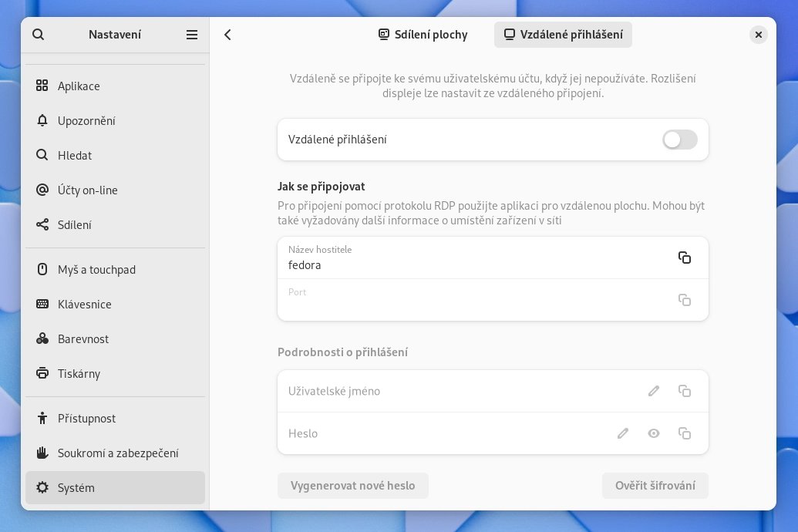Screen dimensions: 798x532
Task: Go back with the arrow button
Action: (227, 35)
